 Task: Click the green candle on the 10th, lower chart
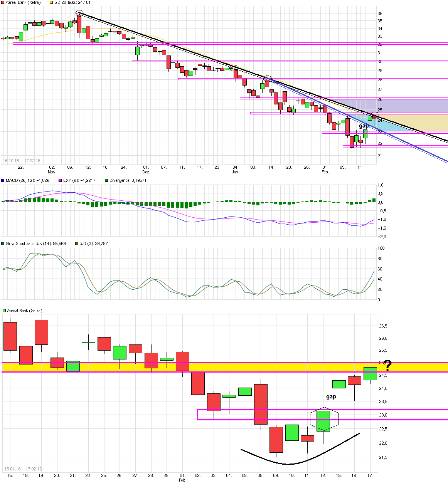click(292, 433)
